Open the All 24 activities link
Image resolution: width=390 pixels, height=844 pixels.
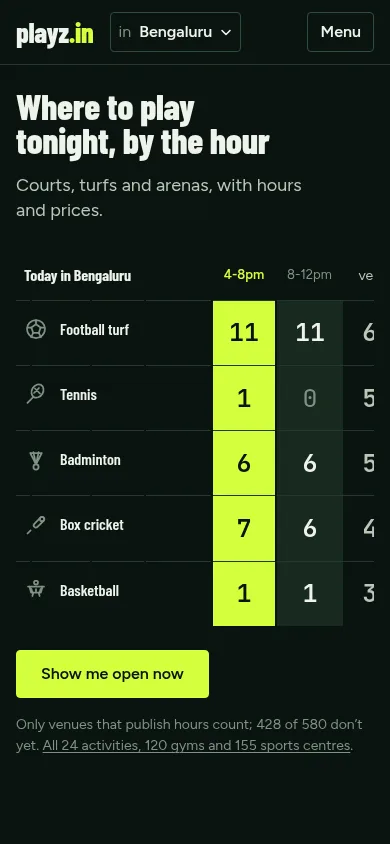[x=196, y=746]
